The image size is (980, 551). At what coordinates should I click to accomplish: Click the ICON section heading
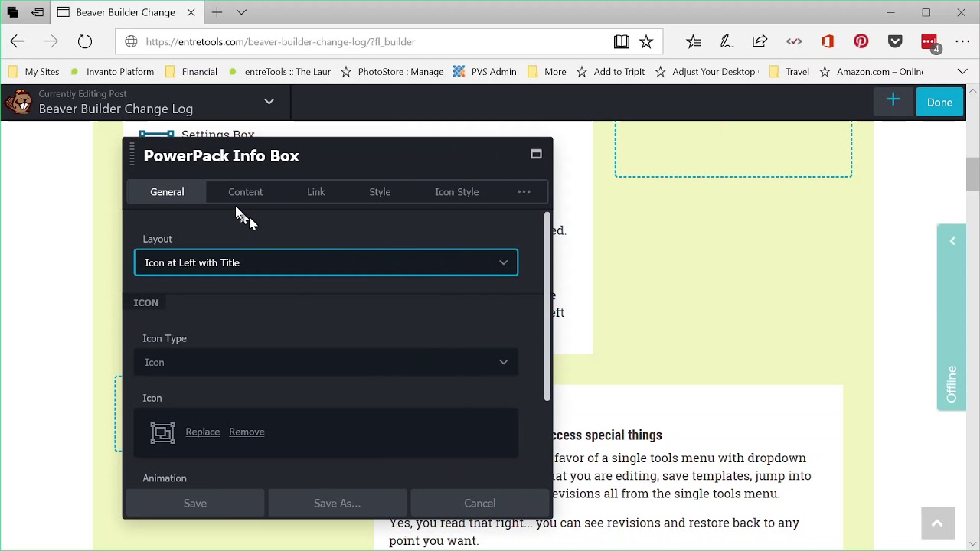click(x=145, y=303)
